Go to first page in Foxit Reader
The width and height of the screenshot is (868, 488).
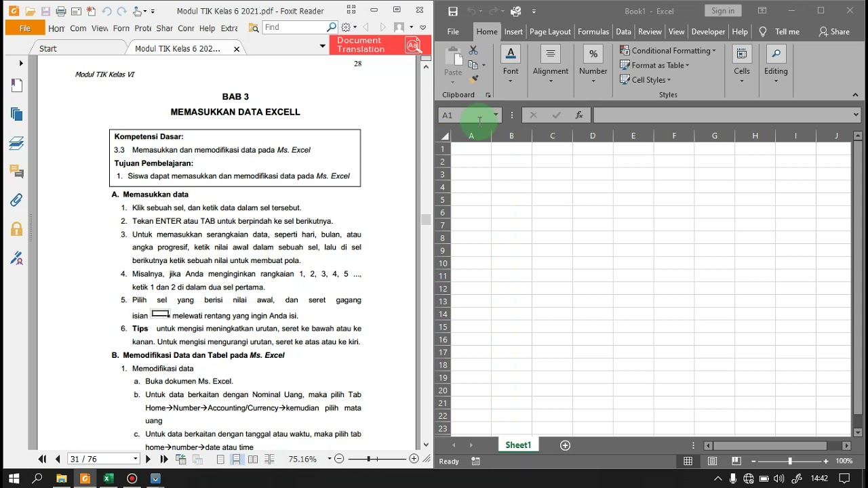(x=43, y=459)
